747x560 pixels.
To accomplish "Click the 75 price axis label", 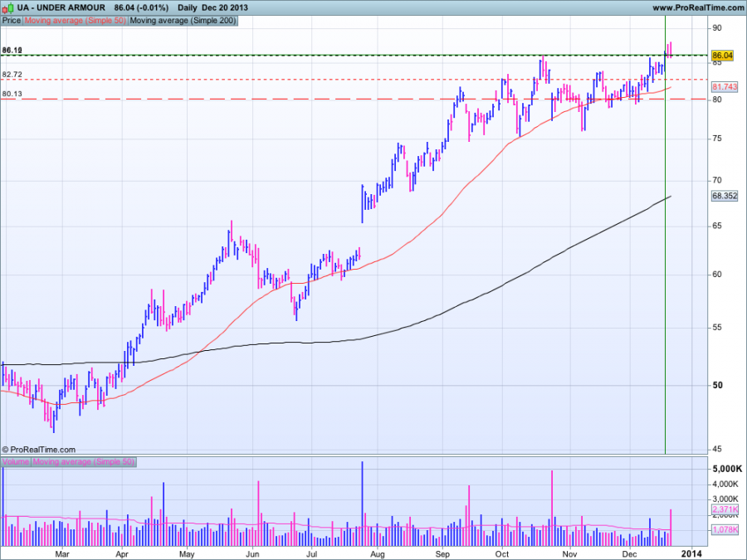I will (717, 139).
